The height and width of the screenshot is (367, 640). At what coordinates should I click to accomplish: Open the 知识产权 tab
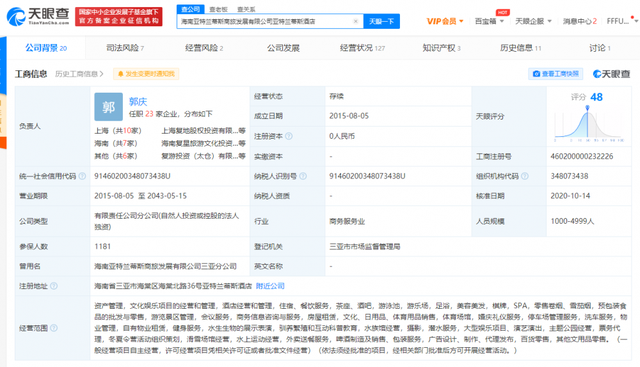[442, 48]
